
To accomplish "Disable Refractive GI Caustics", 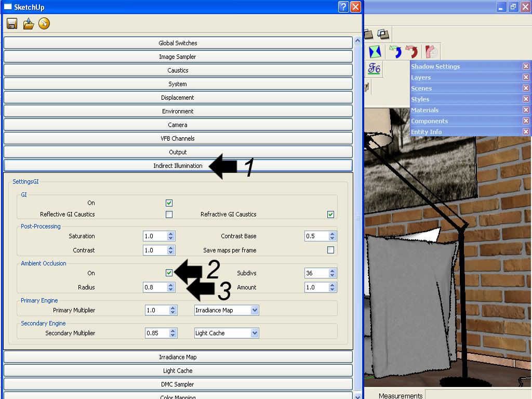I will 330,215.
